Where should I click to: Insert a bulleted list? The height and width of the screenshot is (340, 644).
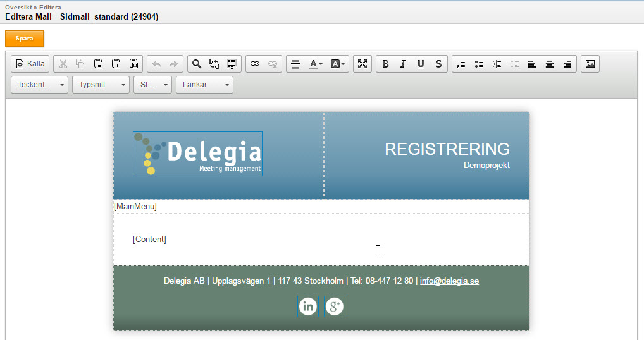(479, 64)
